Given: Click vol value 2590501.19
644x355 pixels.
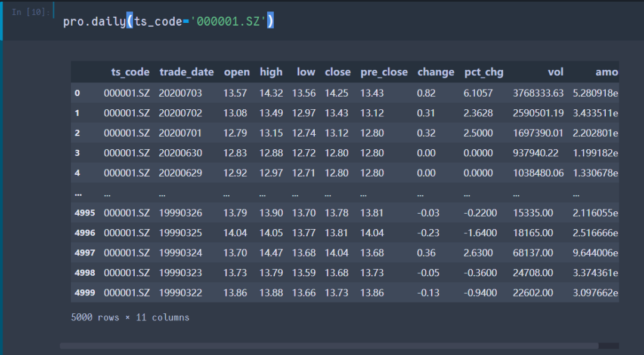Looking at the screenshot, I should pyautogui.click(x=538, y=113).
